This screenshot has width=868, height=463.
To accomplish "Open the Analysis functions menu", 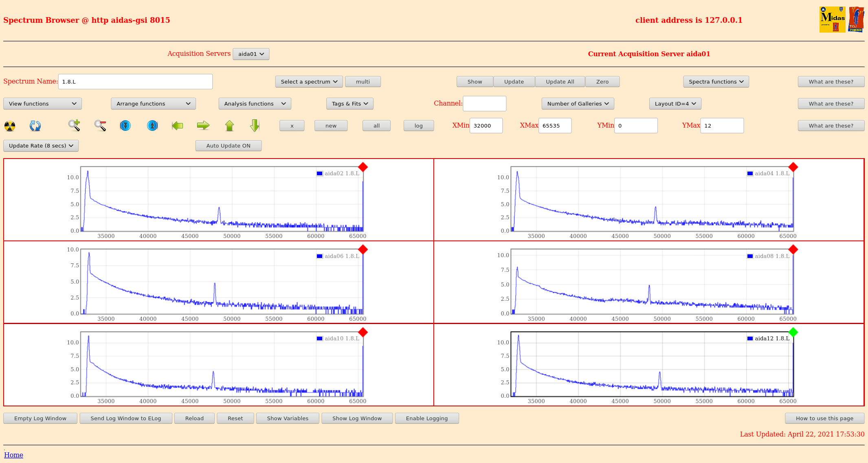I will click(255, 104).
